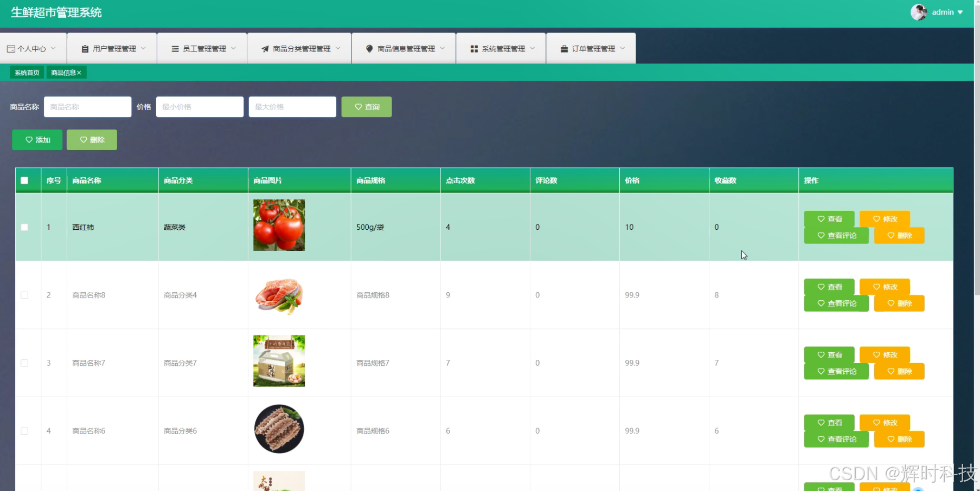The height and width of the screenshot is (491, 980).
Task: Click the list icon beside 员工管理管理
Action: 175,49
